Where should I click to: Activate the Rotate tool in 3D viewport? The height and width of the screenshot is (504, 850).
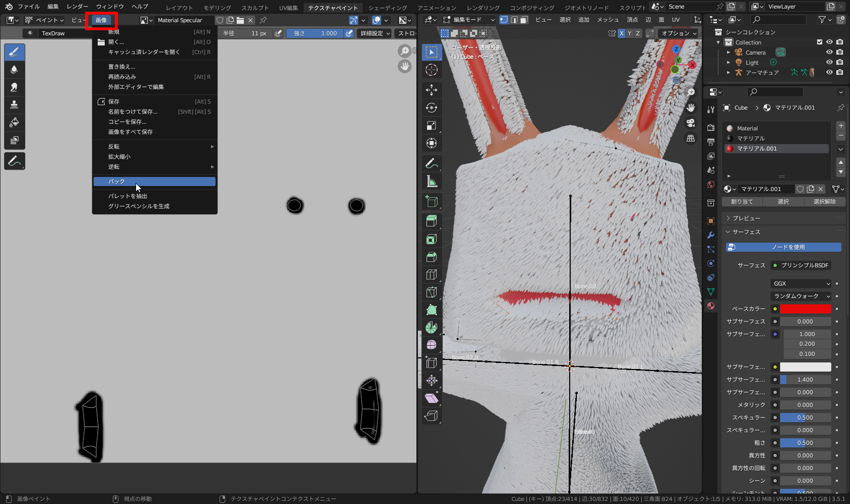click(x=431, y=108)
